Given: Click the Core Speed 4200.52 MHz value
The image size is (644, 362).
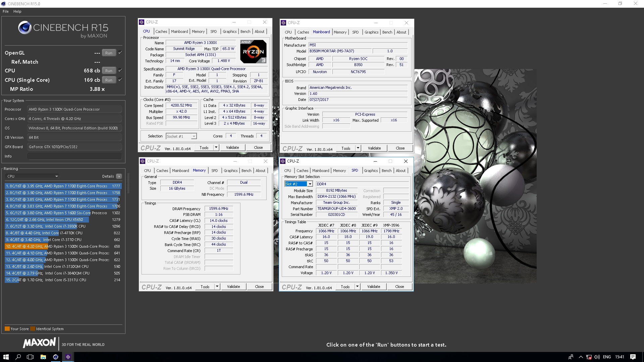Looking at the screenshot, I should click(181, 105).
